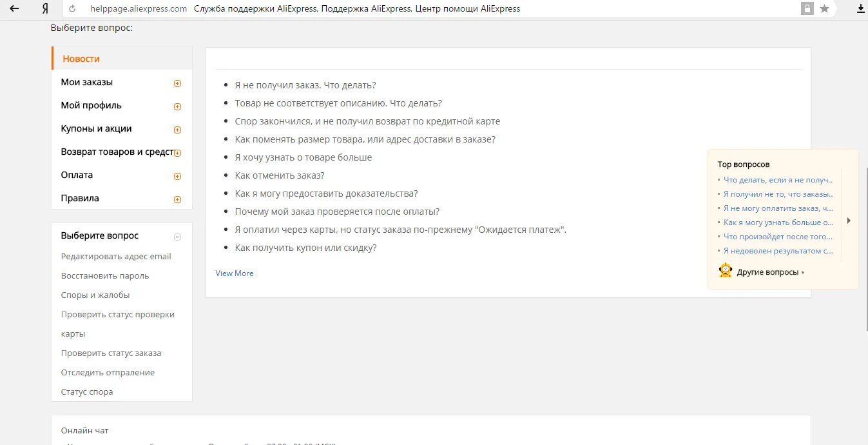Open top question 'Как я могу узнать больше о..'

pos(778,222)
